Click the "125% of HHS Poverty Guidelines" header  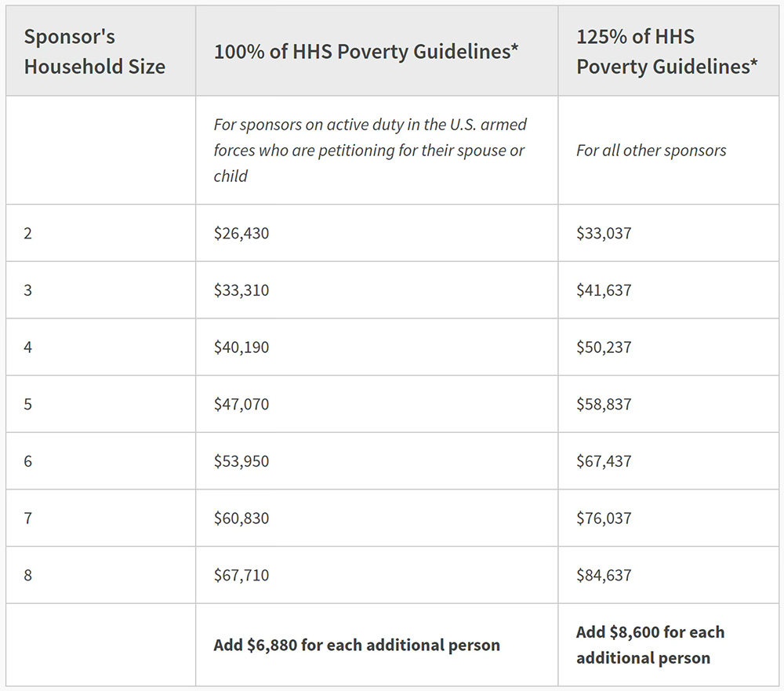(667, 52)
